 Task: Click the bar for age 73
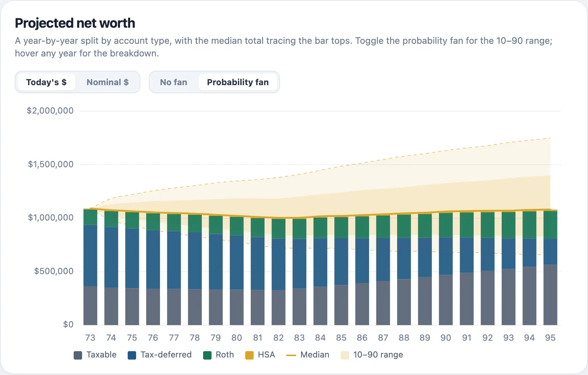pos(90,267)
